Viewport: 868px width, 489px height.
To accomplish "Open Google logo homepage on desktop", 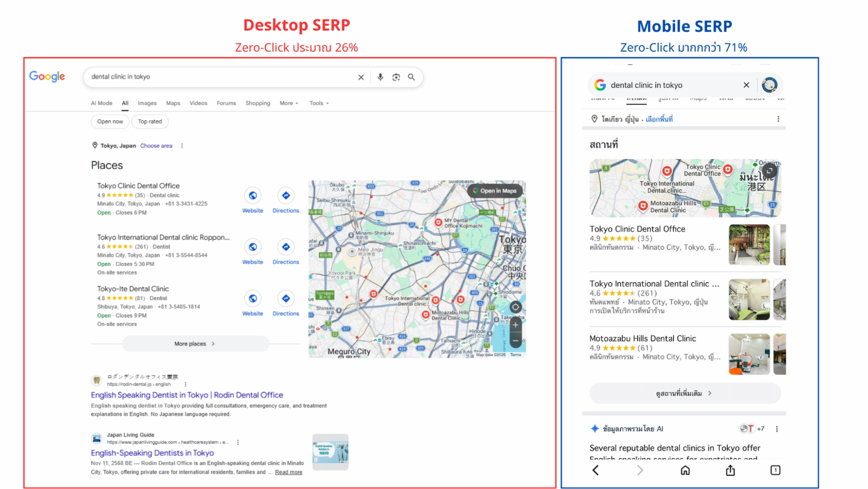I will click(x=47, y=76).
